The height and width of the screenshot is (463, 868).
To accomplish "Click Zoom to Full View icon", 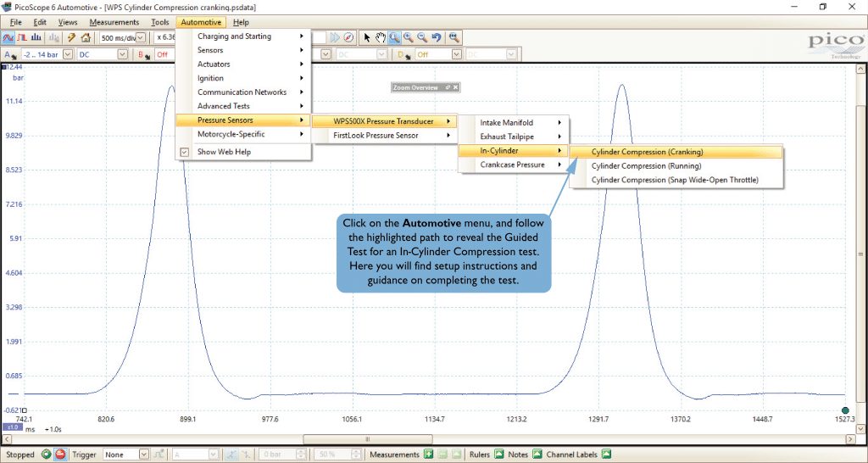I will pyautogui.click(x=454, y=37).
